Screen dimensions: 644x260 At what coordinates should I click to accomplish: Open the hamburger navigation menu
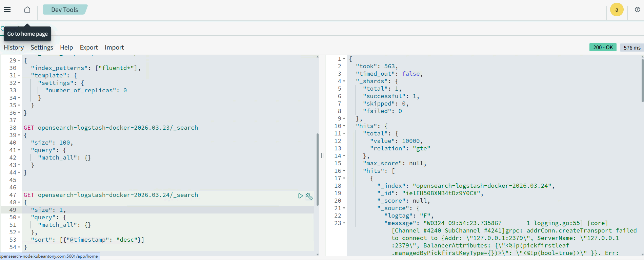(7, 10)
